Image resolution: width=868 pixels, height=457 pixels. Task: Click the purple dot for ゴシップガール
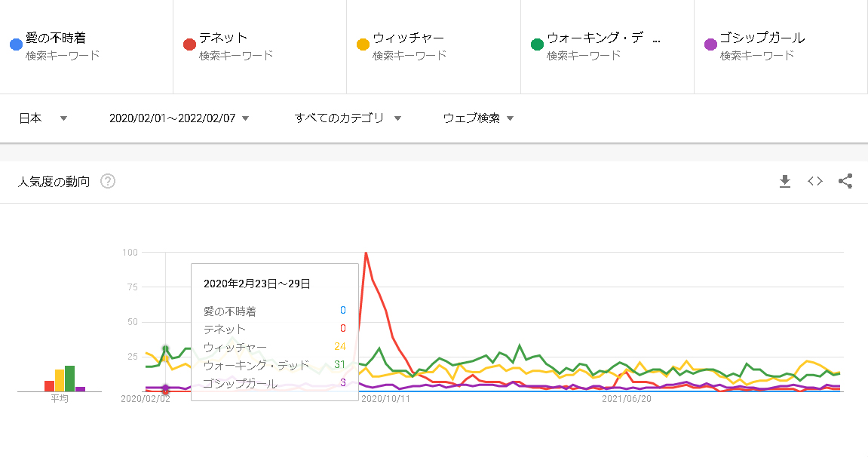point(710,44)
